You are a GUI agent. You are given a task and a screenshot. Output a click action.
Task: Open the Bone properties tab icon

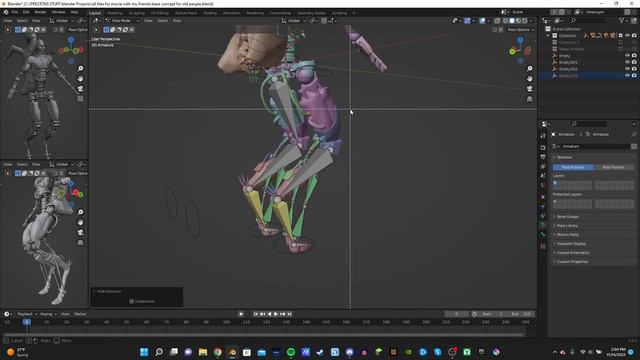[x=543, y=235]
